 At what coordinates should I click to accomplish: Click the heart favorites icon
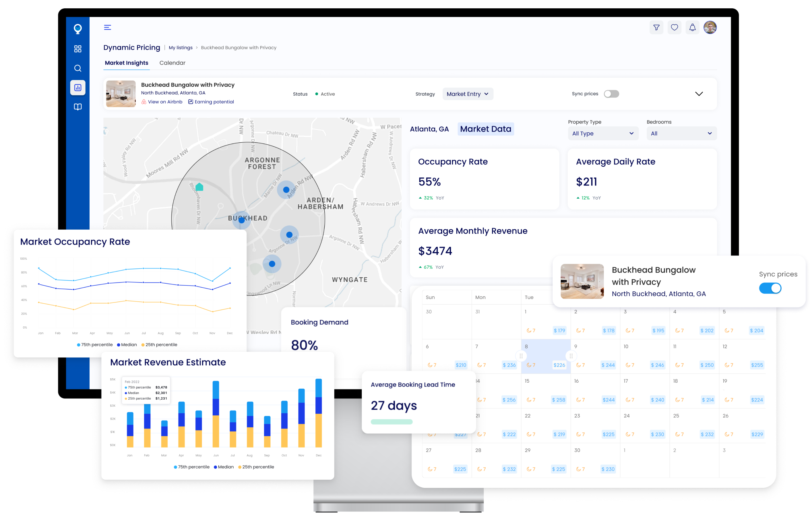pyautogui.click(x=674, y=27)
